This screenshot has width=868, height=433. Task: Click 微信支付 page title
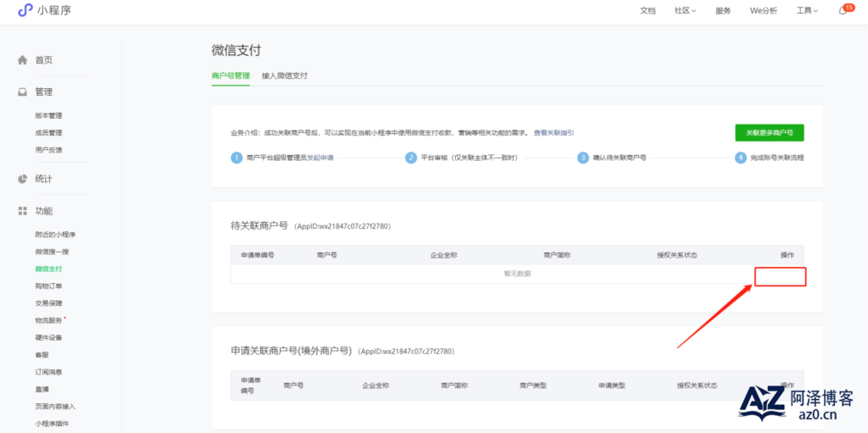pyautogui.click(x=236, y=50)
